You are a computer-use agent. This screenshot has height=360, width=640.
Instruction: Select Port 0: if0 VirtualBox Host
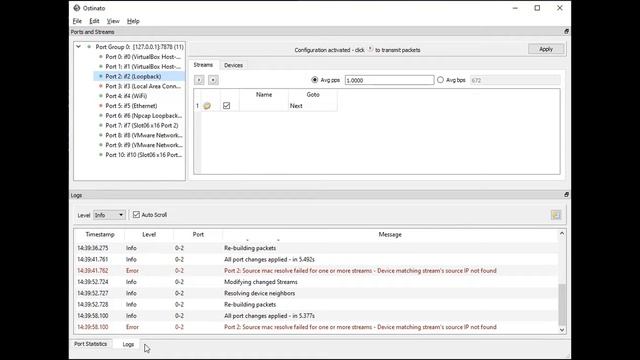(143, 57)
